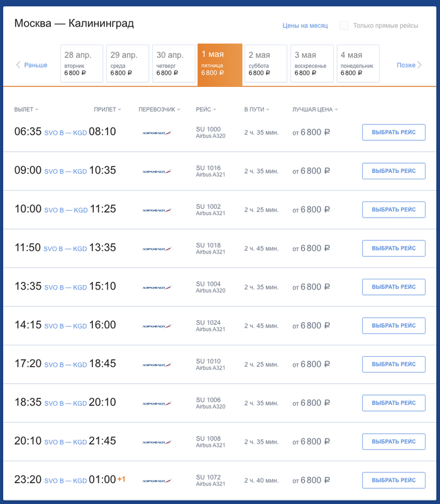Screen dimensions: 440x504
Task: Click Aeroflot logo for flight SU 1016
Action: 157,171
